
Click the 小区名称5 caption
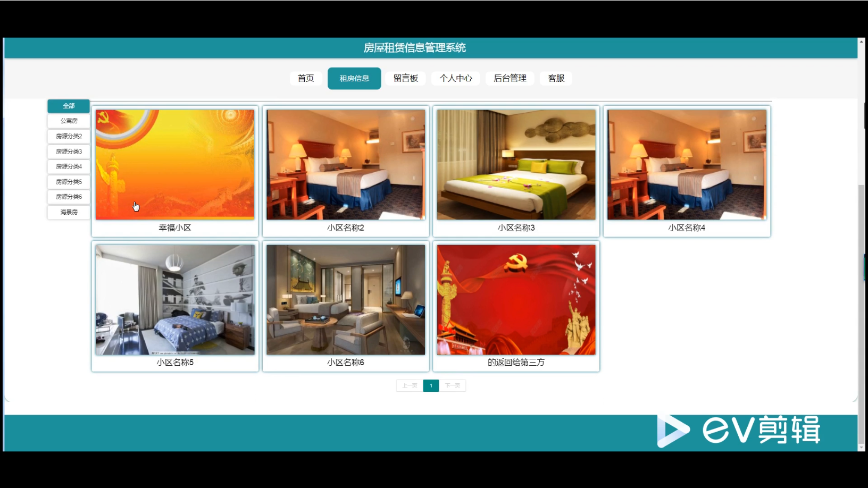point(175,362)
